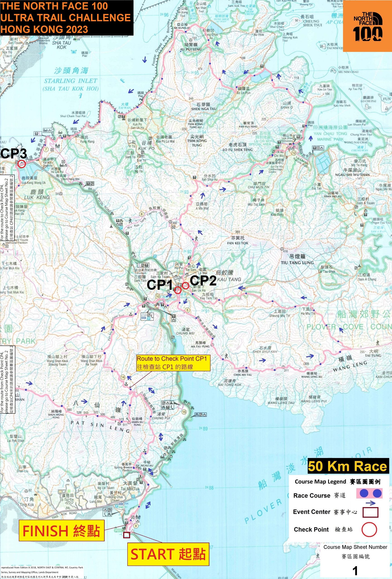This screenshot has height=579, width=392.
Task: Click the 'So Lo Pun' village label
Action: pyautogui.click(x=243, y=93)
